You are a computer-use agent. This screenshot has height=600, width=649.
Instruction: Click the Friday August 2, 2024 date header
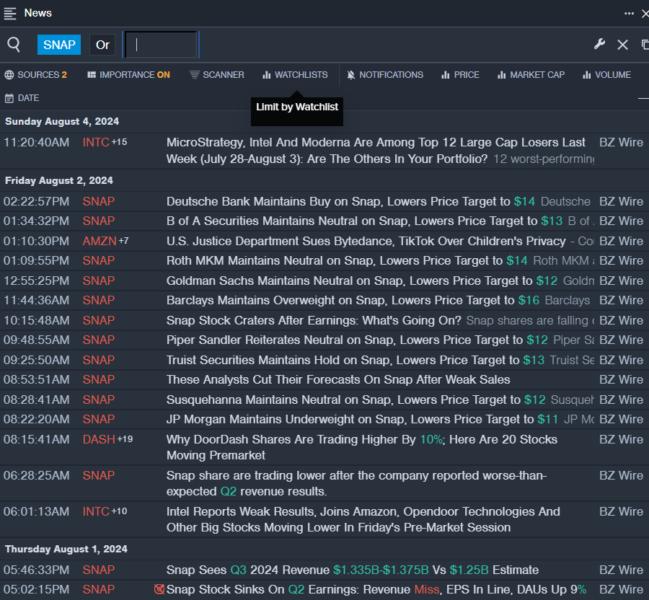59,180
